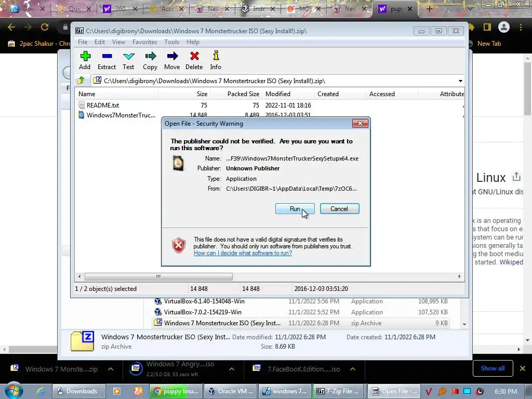The width and height of the screenshot is (532, 399).
Task: Click the clock showing 6:30 PM
Action: click(506, 392)
